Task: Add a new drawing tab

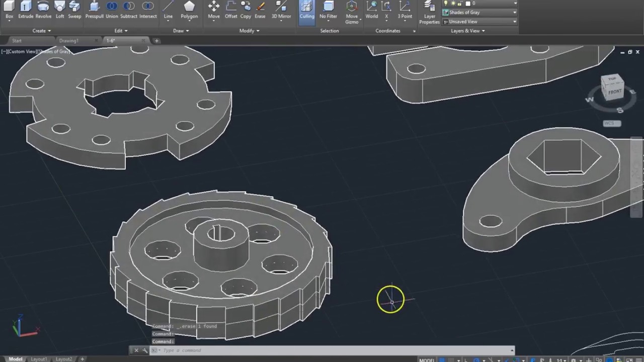Action: pyautogui.click(x=156, y=41)
